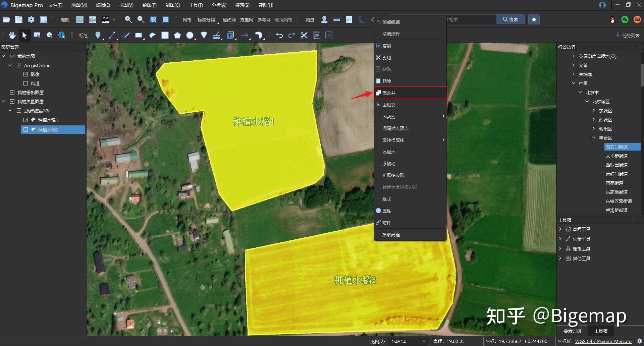This screenshot has height=346, width=644.
Task: Select the pan hand tool
Action: click(x=12, y=35)
